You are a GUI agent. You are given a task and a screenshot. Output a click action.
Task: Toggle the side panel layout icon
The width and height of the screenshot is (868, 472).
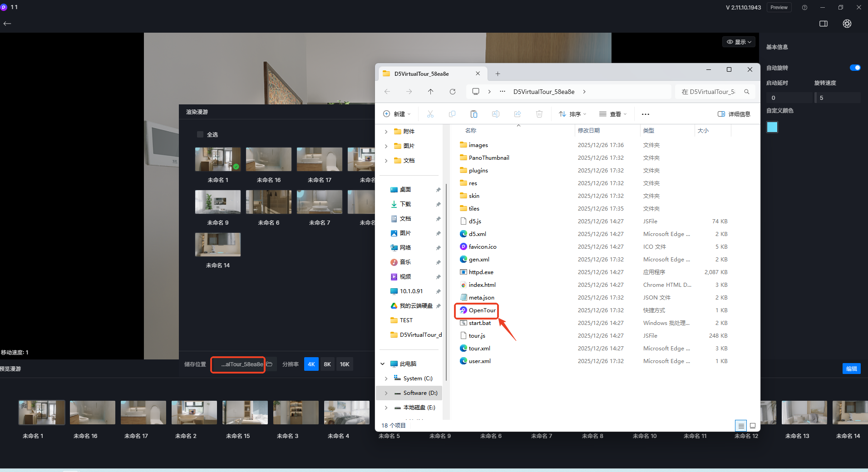824,24
